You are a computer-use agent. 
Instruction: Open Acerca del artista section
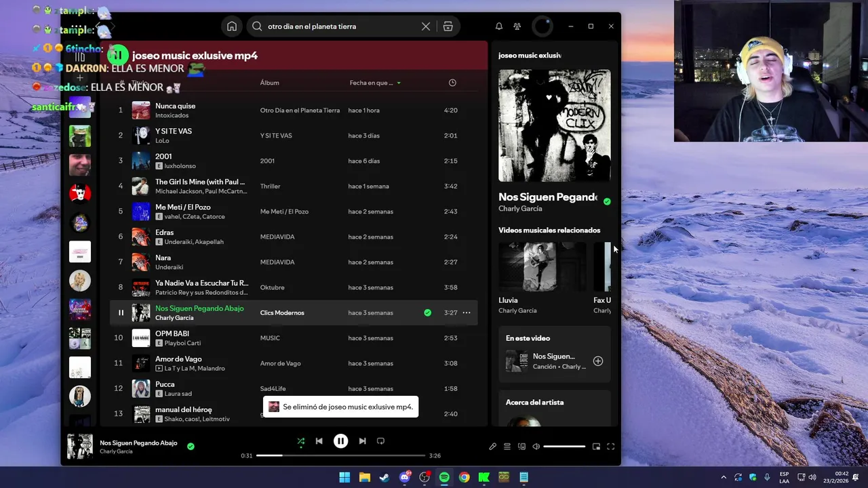point(534,402)
